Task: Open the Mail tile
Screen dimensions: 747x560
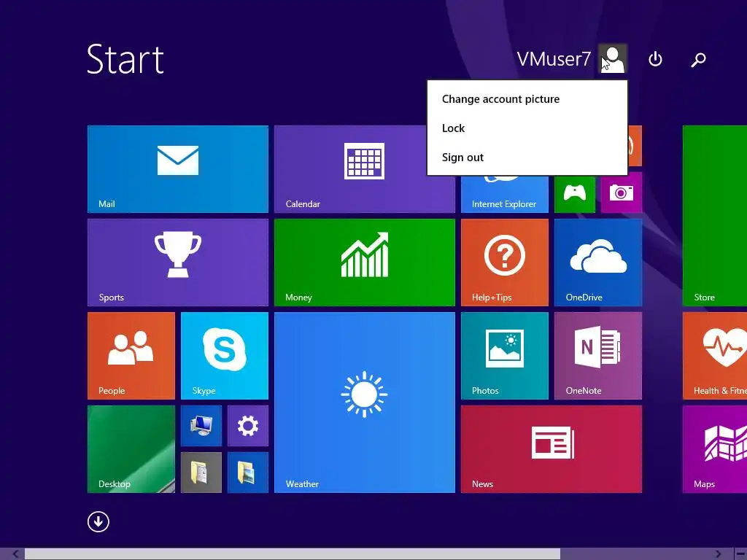Action: point(178,169)
